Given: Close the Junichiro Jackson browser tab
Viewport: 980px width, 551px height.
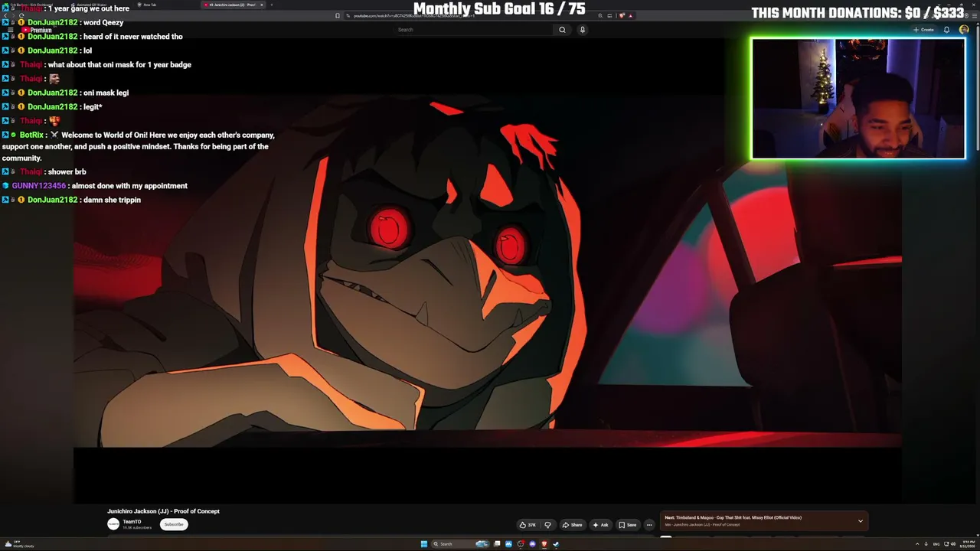Looking at the screenshot, I should click(261, 5).
